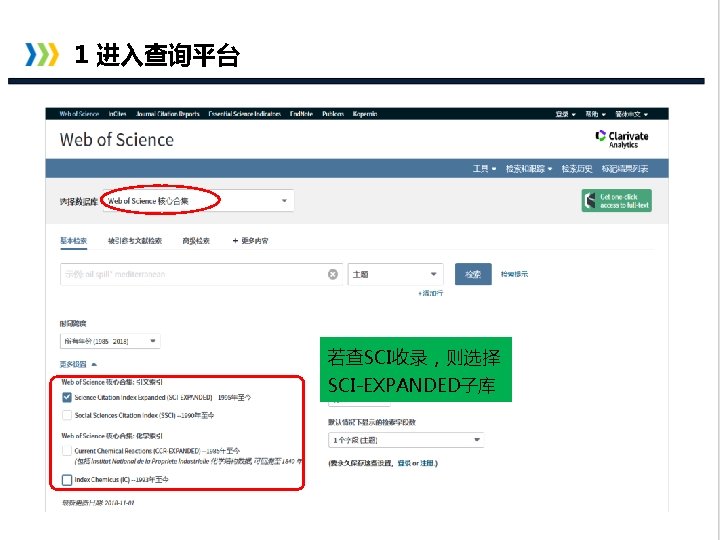Screen dimensions: 720x540
Task: Open the 检索和跟踪 dropdown menu
Action: (529, 169)
